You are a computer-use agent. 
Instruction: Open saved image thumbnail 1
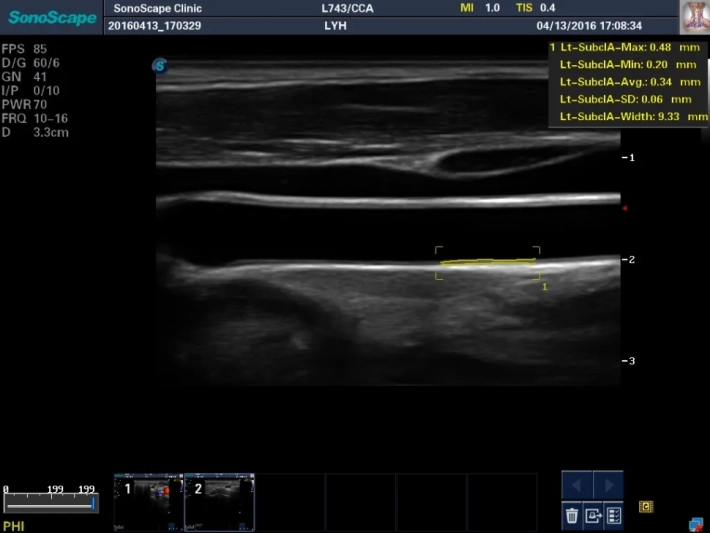(x=148, y=502)
